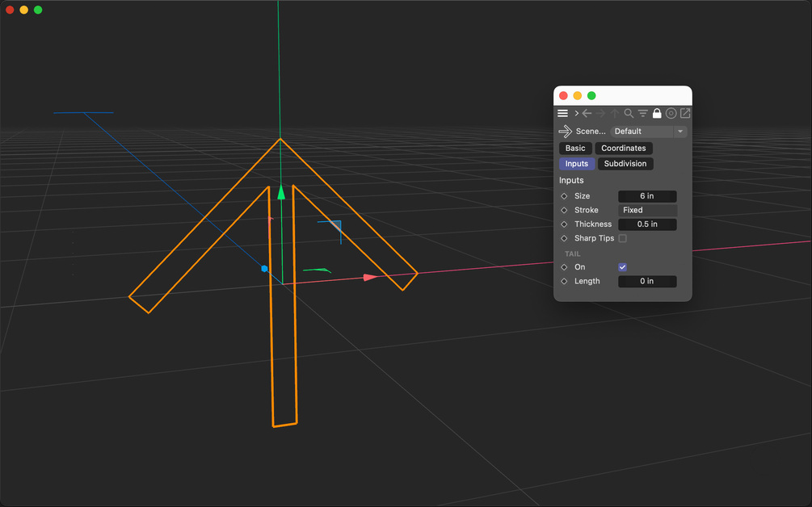
Task: Select the Basic tab
Action: (574, 148)
